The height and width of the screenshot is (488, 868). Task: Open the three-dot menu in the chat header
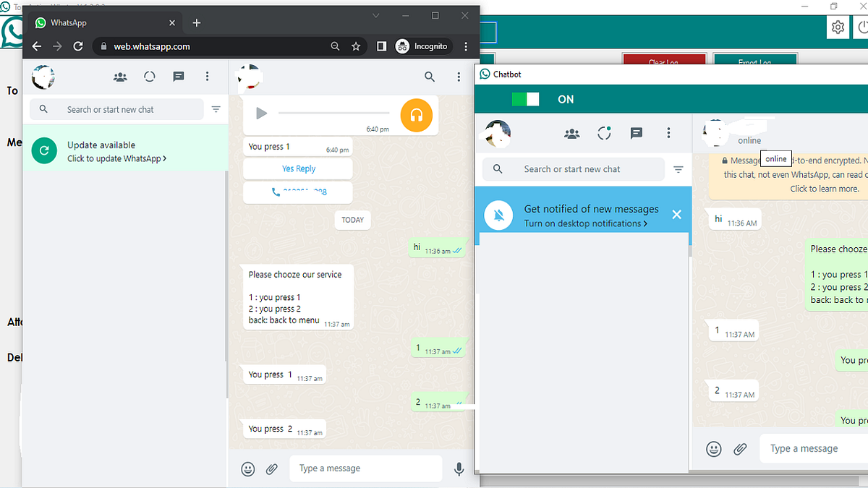click(459, 77)
